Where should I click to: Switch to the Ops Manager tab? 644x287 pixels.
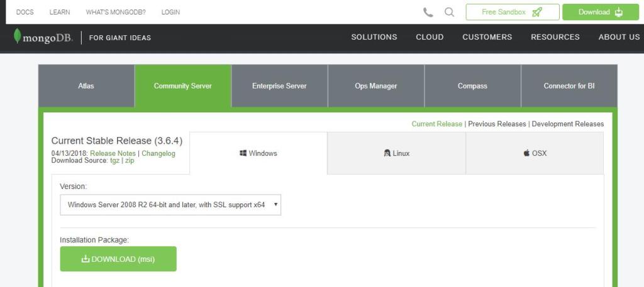tap(376, 85)
